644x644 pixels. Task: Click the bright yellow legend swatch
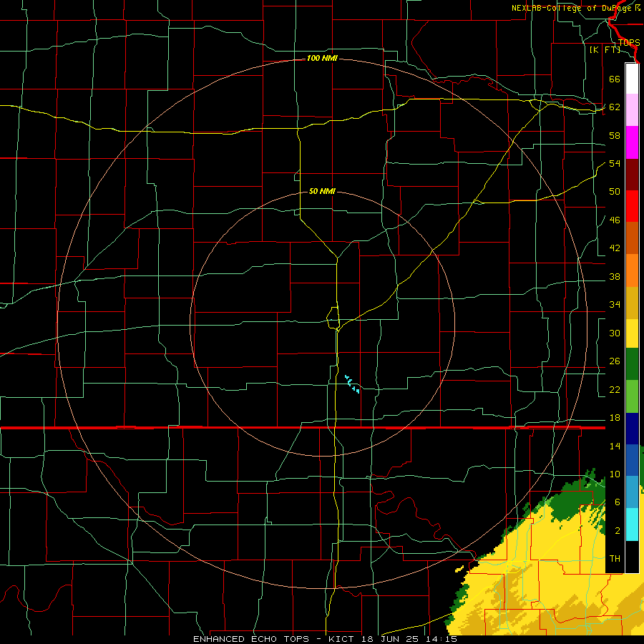(632, 333)
